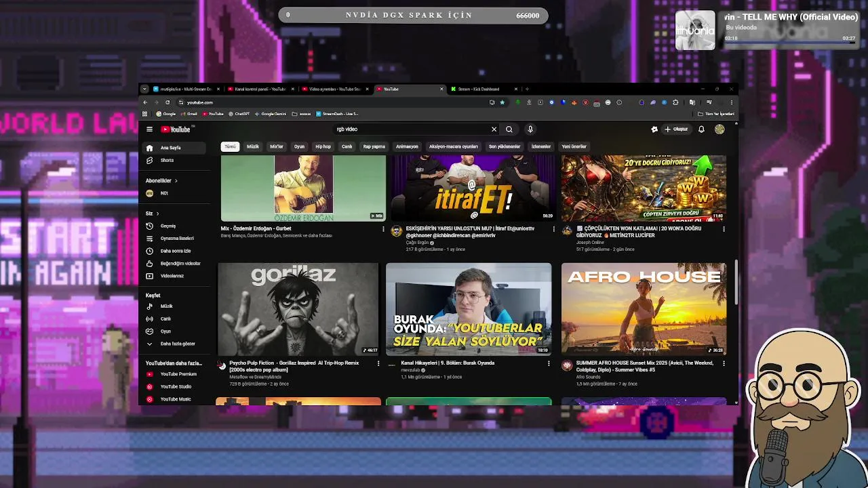The image size is (868, 488).
Task: Open Google Gemini bookmark
Action: coord(271,114)
